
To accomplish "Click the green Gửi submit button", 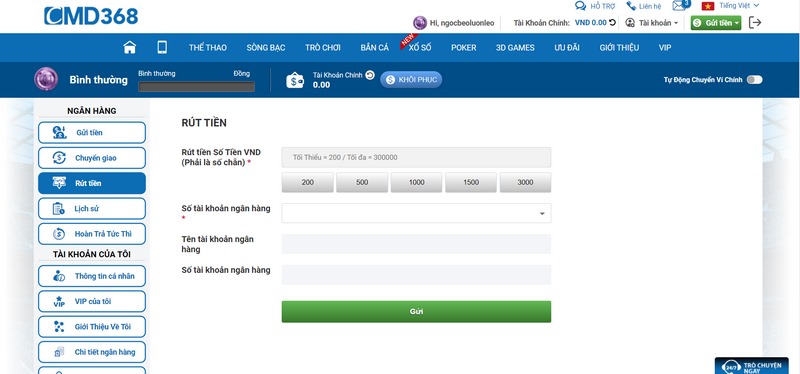I will point(416,311).
